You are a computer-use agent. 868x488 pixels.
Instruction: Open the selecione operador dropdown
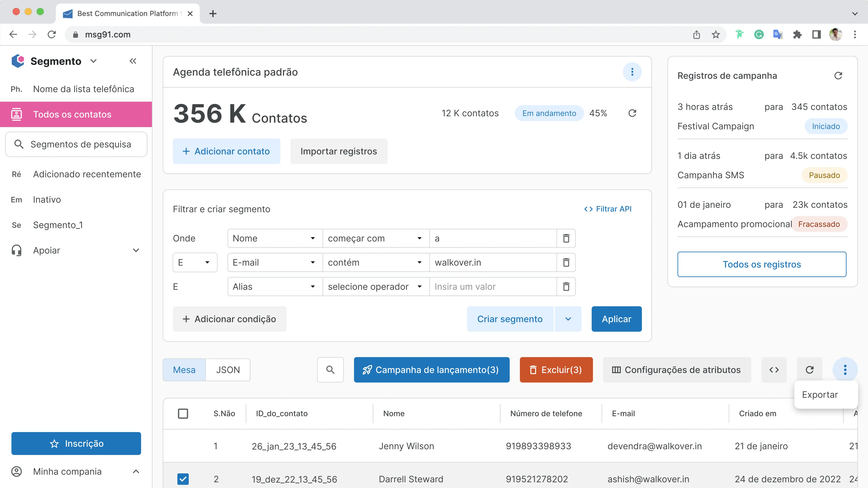point(376,287)
